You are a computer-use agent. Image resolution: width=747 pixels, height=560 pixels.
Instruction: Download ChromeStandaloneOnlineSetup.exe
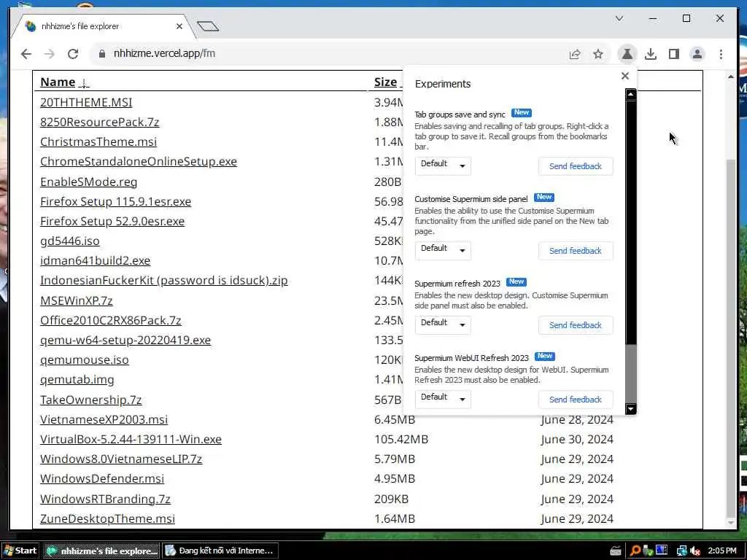coord(138,161)
